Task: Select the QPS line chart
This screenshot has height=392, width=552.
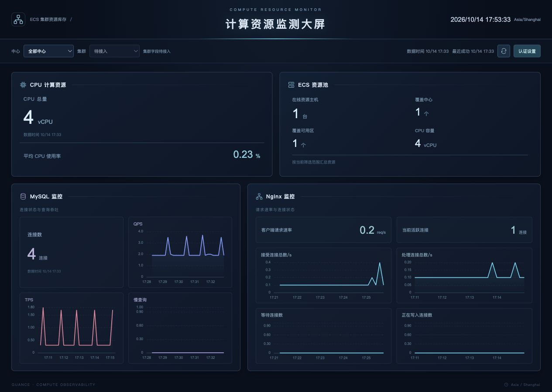Action: tap(180, 252)
